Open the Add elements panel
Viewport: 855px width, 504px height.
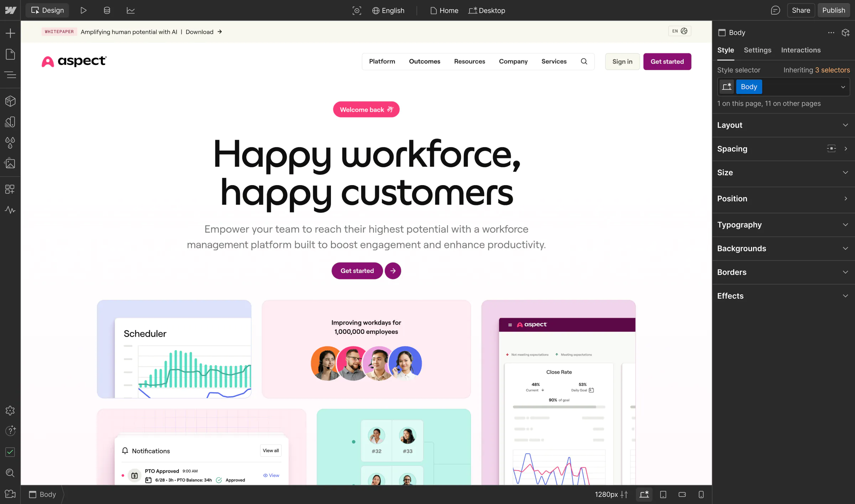(x=10, y=33)
